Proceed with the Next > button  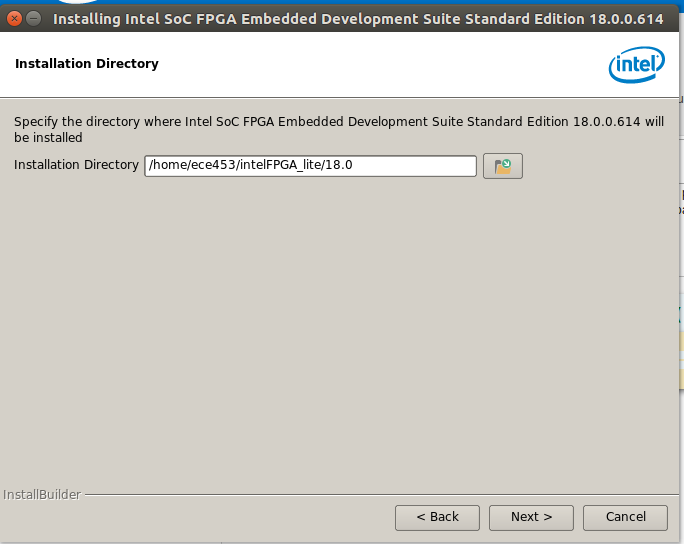(531, 517)
